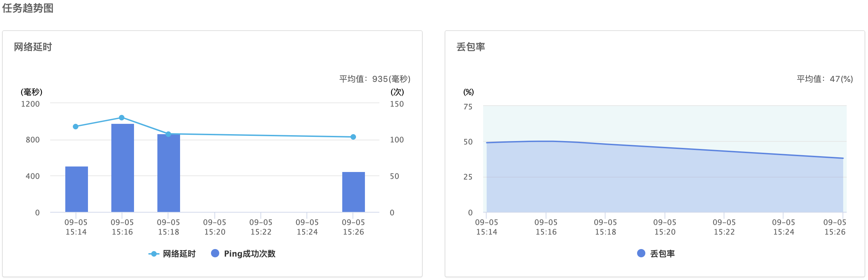Click the Ping成功次数 legend circle icon

pyautogui.click(x=215, y=254)
